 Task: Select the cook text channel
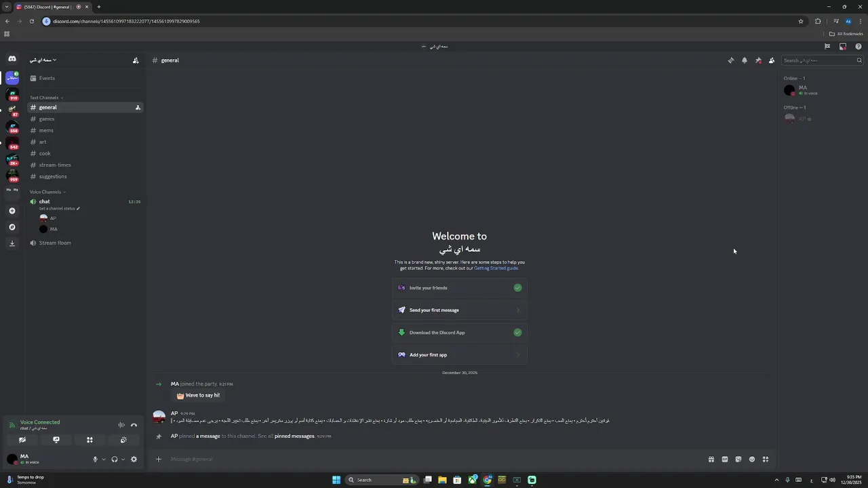pos(85,153)
